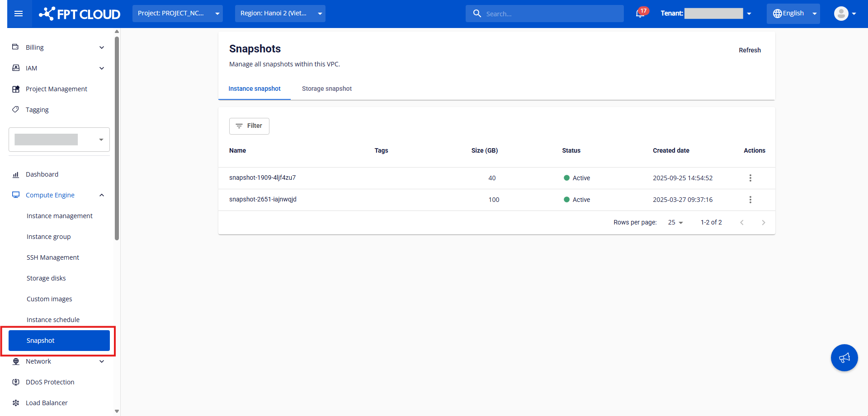The image size is (868, 416).
Task: Select the Instance snapshot tab
Action: tap(255, 89)
